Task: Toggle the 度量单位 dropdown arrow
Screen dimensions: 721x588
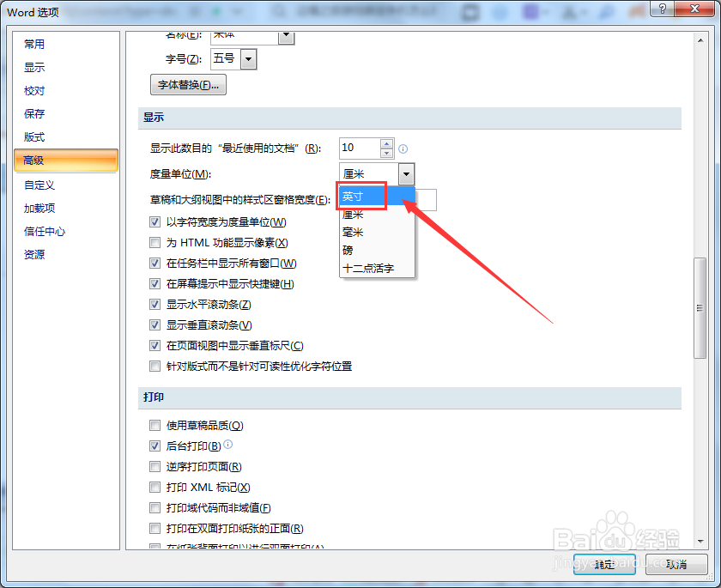Action: click(x=407, y=174)
